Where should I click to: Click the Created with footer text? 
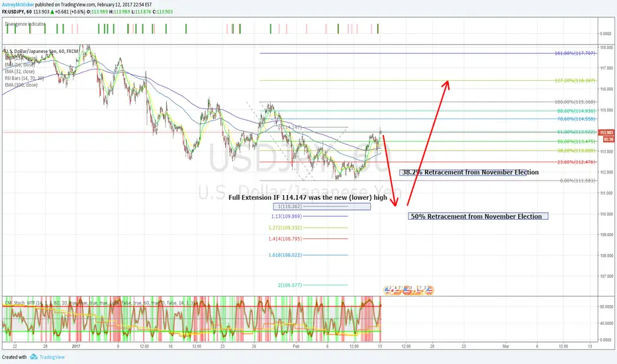click(14, 357)
